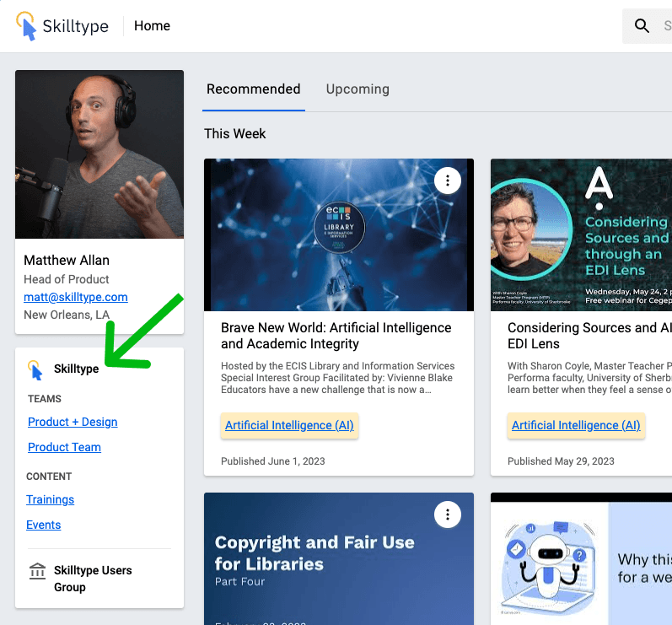Screen dimensions: 672x625
Task: Click the Home header label
Action: point(152,25)
